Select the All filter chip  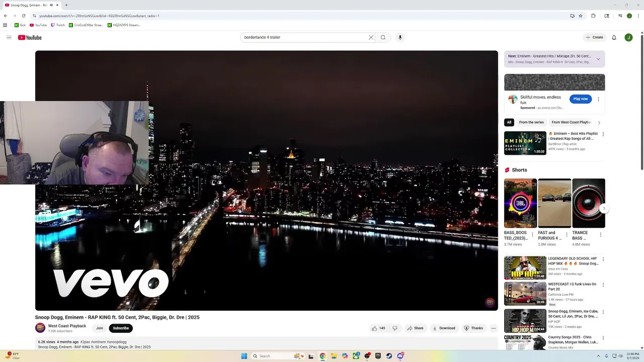point(509,122)
